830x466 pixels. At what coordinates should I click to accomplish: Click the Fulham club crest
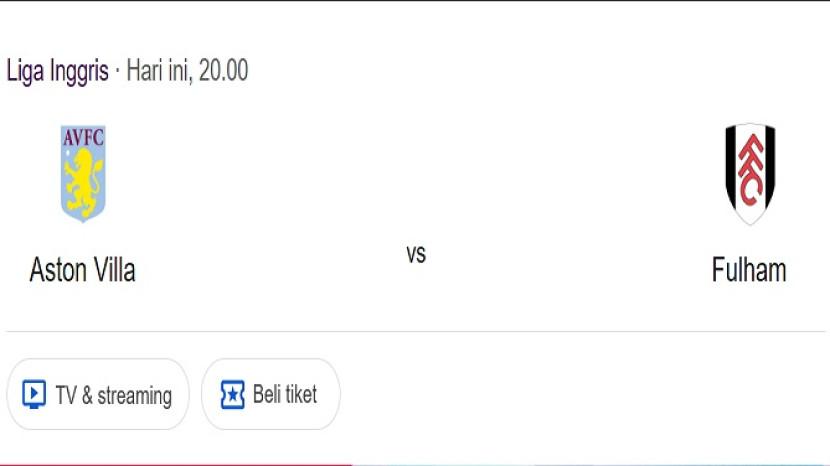coord(749,173)
